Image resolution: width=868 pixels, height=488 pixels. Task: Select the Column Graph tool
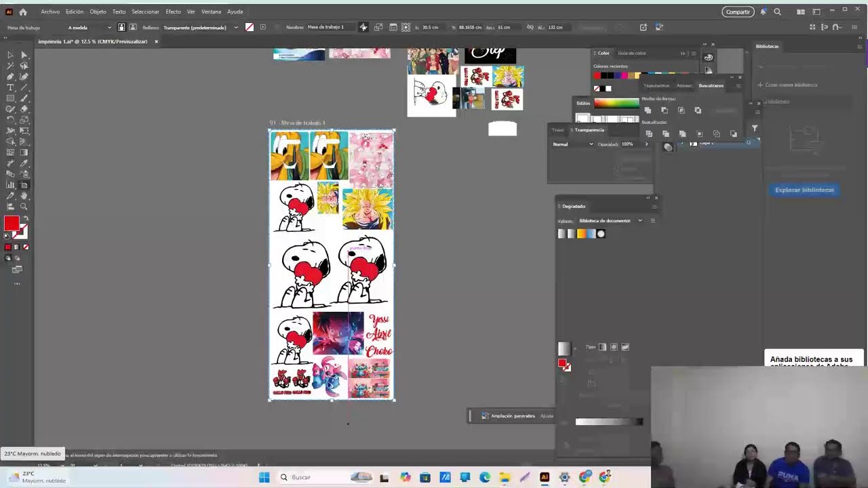10,185
